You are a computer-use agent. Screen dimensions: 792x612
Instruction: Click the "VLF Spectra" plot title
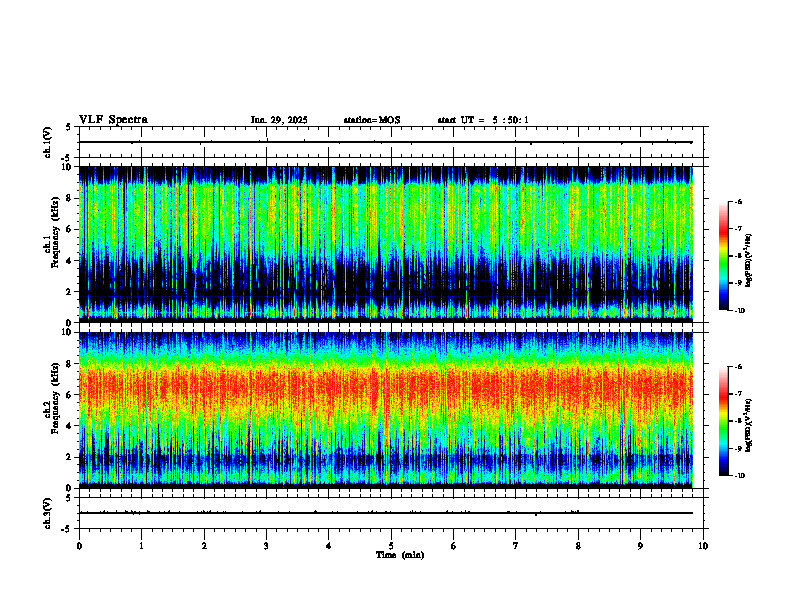(113, 120)
